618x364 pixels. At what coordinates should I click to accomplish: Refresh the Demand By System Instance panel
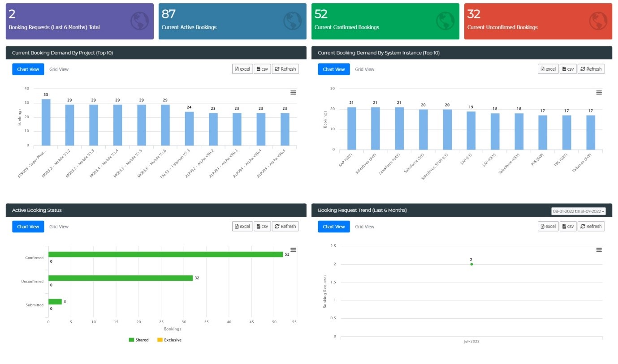point(591,69)
